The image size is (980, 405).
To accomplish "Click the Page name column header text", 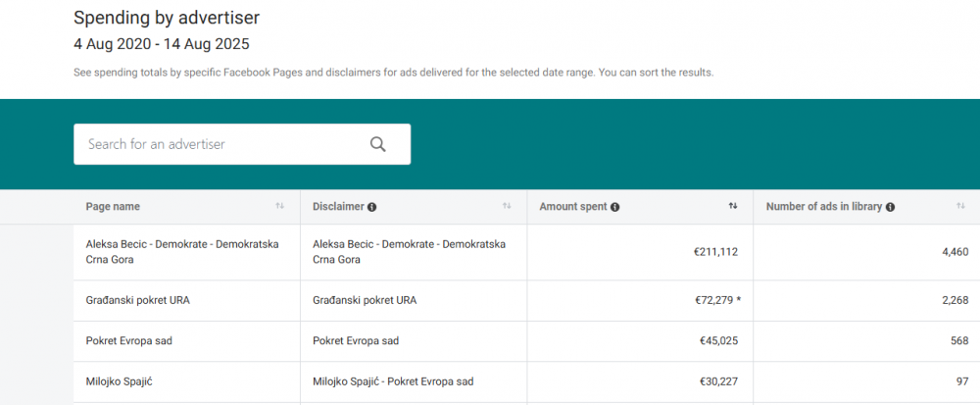I will [x=113, y=207].
